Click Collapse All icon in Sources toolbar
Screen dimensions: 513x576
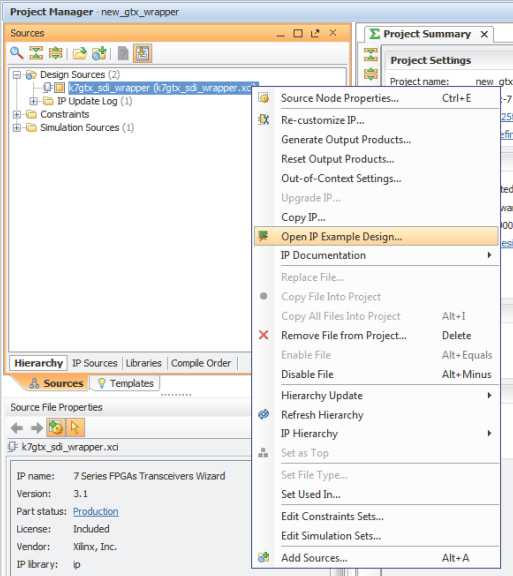[x=36, y=54]
